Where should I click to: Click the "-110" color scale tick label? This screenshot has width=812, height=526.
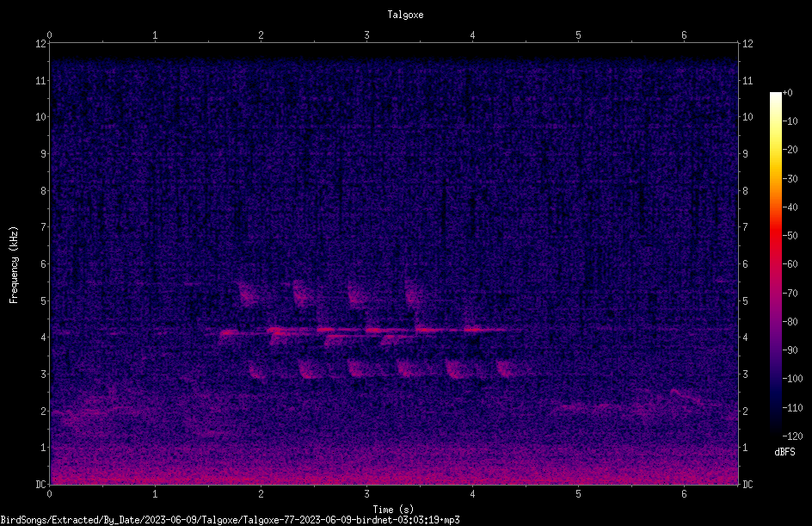(x=793, y=408)
